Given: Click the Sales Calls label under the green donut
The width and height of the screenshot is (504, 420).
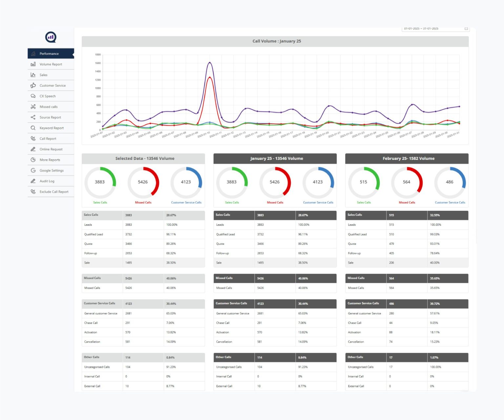Looking at the screenshot, I should (x=100, y=203).
